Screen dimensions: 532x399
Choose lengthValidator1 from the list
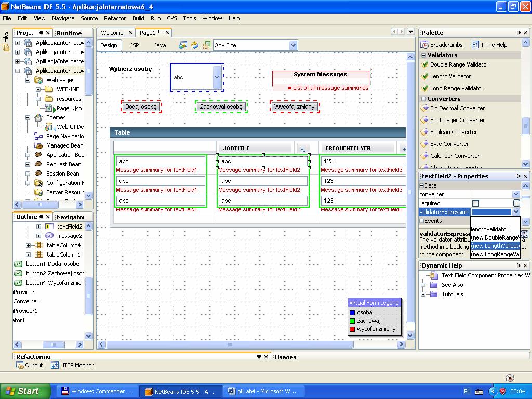[495, 229]
